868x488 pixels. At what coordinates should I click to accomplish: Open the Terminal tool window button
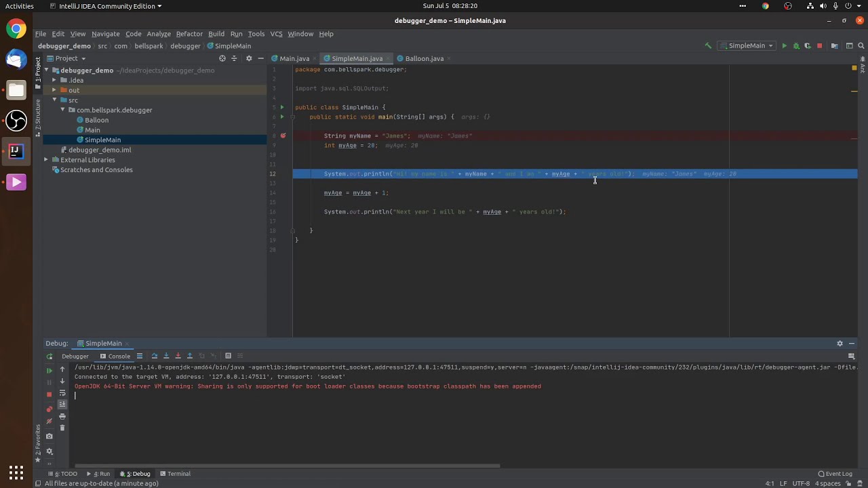pyautogui.click(x=175, y=474)
